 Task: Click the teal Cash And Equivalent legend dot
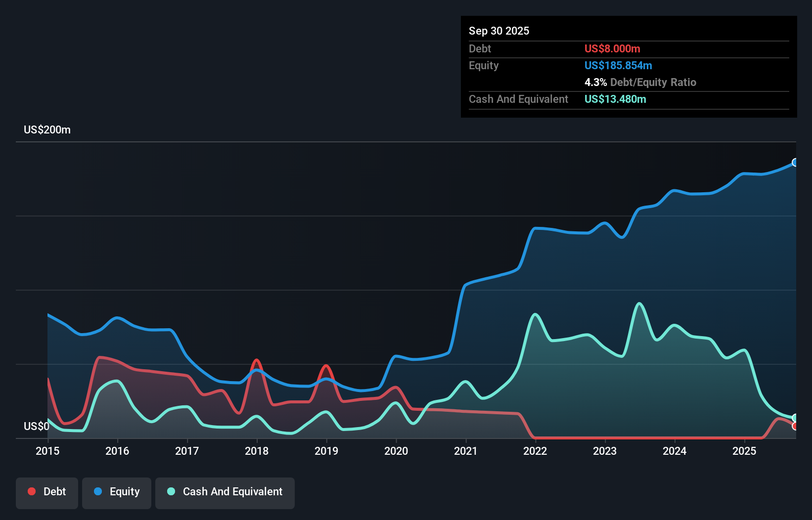171,491
